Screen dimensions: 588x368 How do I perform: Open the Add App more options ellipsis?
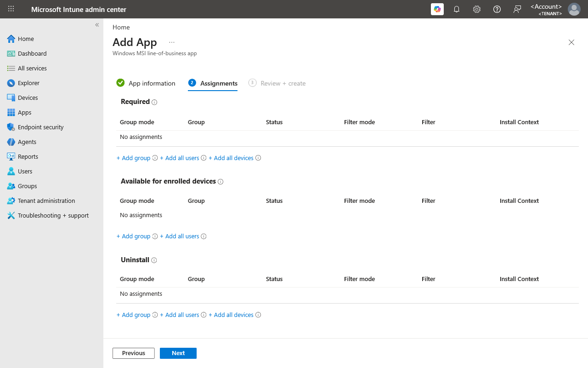[x=172, y=42]
